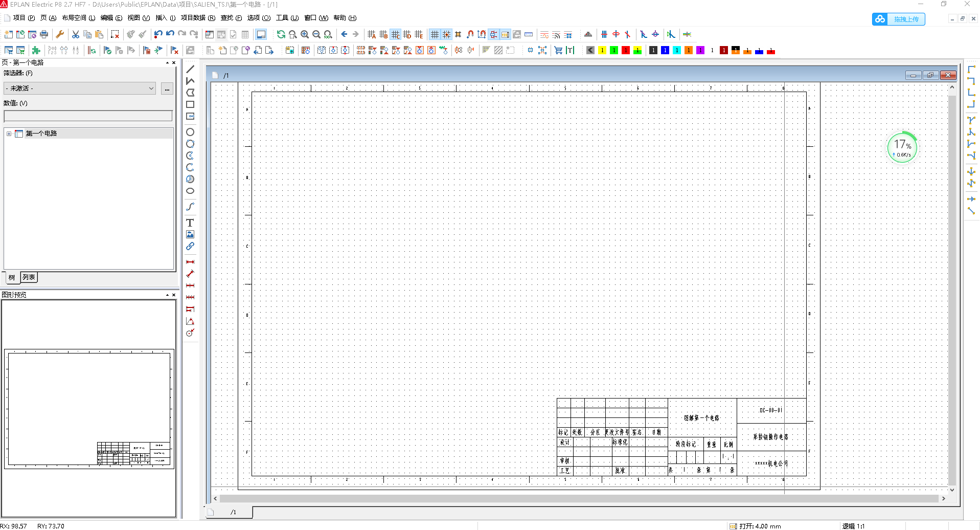Viewport: 980px width, 530px height.
Task: Toggle snap to grid button
Action: pyautogui.click(x=446, y=34)
